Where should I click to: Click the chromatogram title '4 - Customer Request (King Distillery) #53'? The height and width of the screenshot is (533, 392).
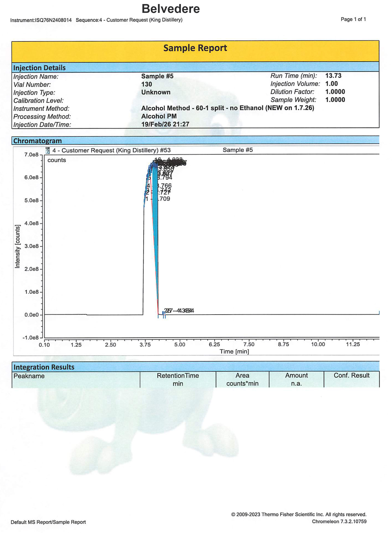click(x=112, y=150)
